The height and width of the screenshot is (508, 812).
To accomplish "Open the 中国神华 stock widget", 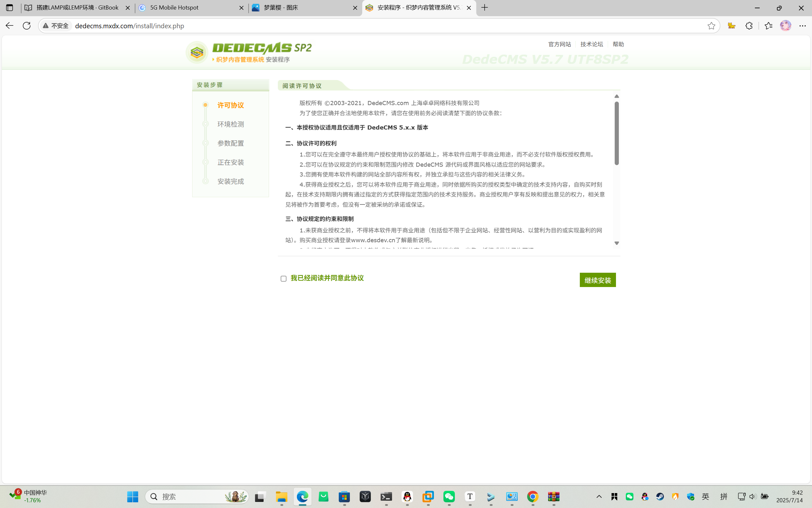I will tap(28, 496).
